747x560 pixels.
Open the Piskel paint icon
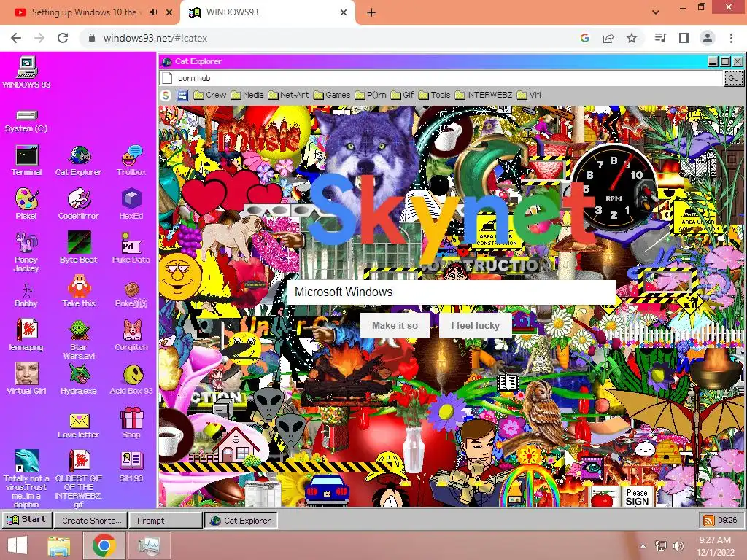pos(27,204)
